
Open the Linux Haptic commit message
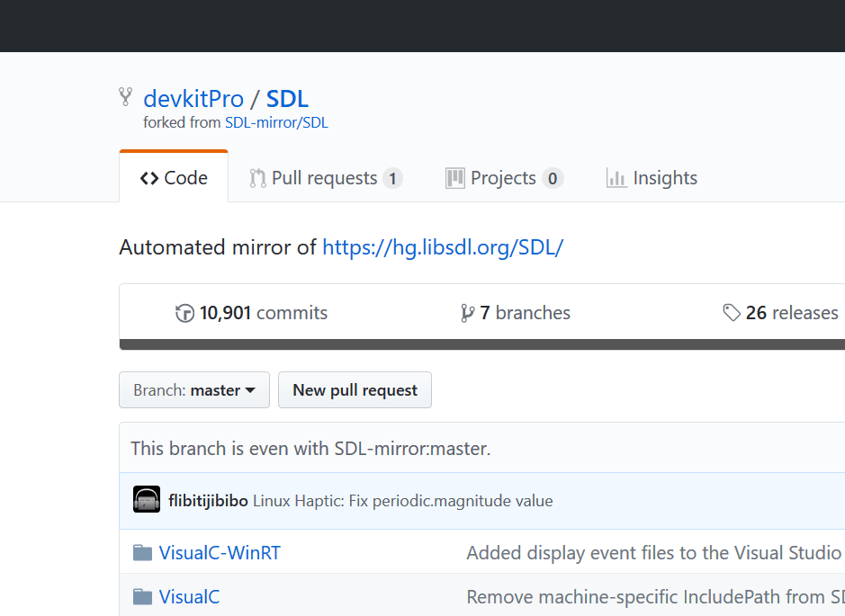[402, 501]
